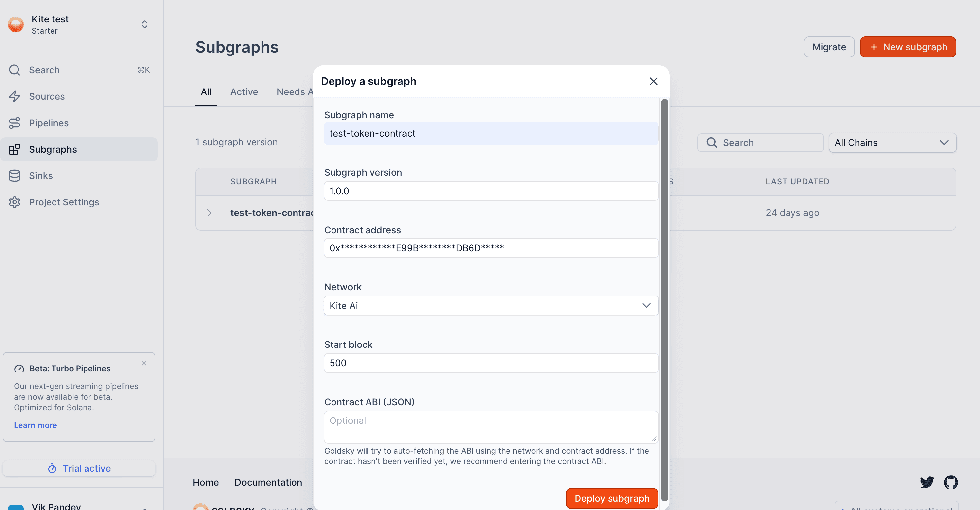Click the Start block field

pyautogui.click(x=491, y=363)
